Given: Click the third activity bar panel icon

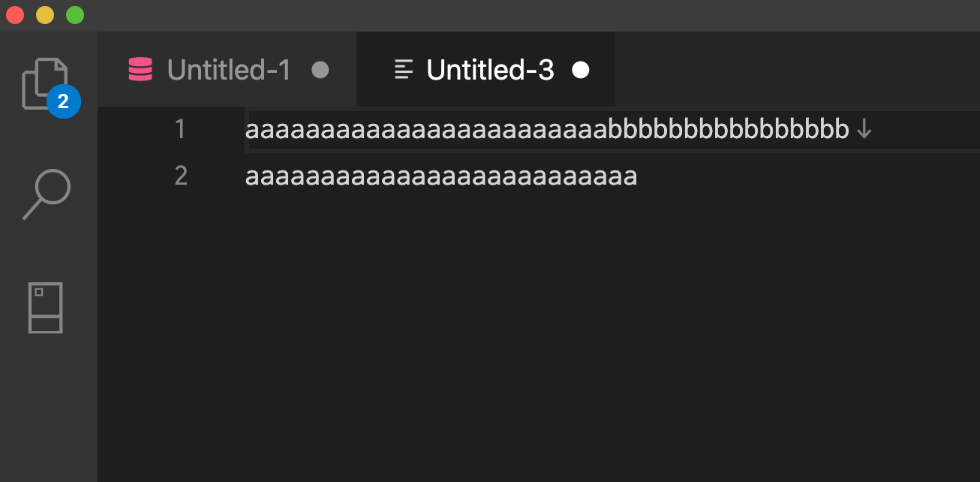Looking at the screenshot, I should (45, 307).
